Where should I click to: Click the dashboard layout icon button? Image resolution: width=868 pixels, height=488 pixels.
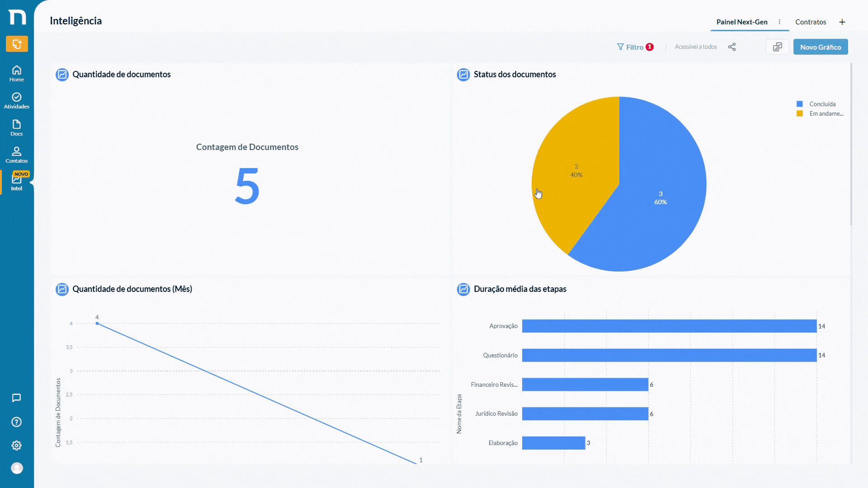777,47
